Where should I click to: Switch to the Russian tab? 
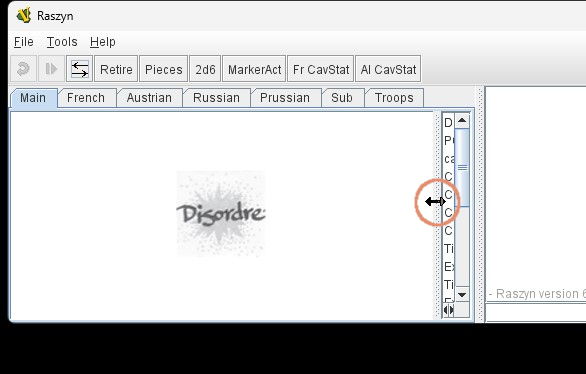click(216, 98)
